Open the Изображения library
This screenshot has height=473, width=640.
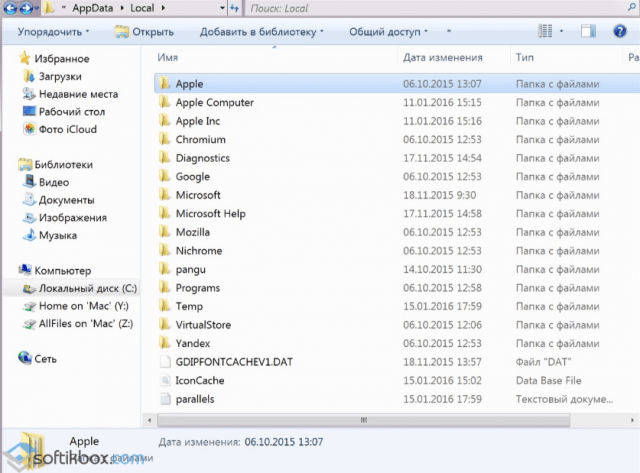pyautogui.click(x=65, y=218)
